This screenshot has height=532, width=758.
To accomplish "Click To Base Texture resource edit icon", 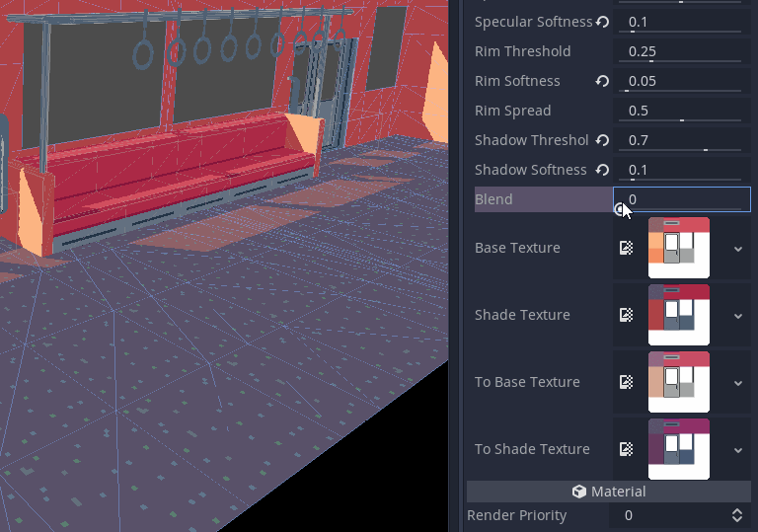I will 626,382.
